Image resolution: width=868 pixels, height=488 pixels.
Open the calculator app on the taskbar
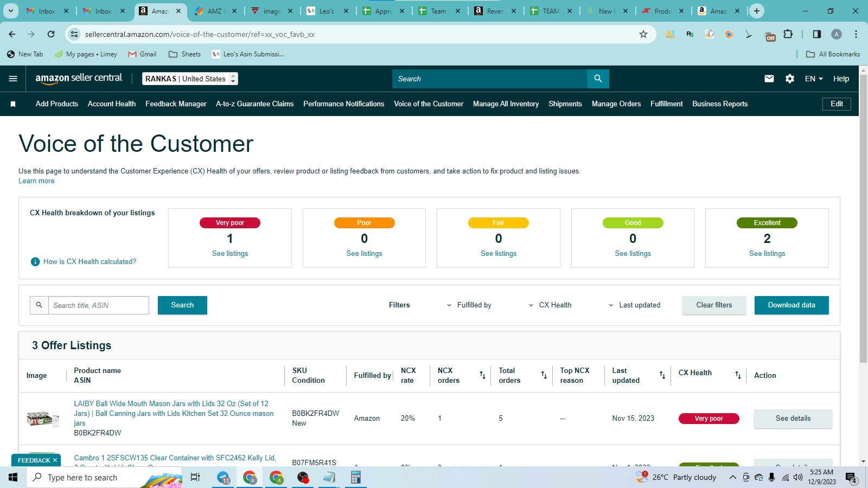tap(355, 477)
